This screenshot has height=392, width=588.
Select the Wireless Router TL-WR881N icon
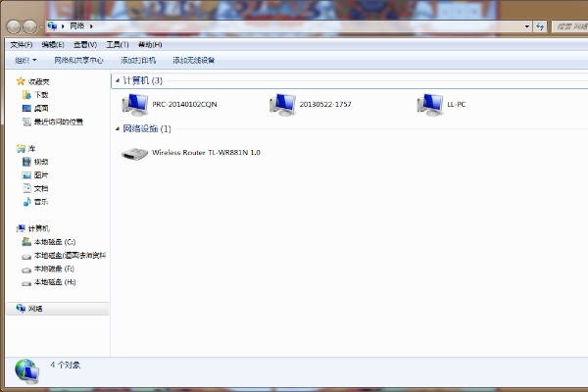134,153
